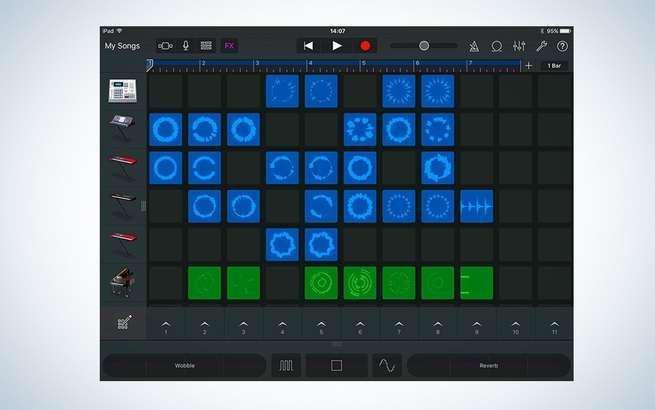Activate the square-wave gater effect button

[286, 366]
